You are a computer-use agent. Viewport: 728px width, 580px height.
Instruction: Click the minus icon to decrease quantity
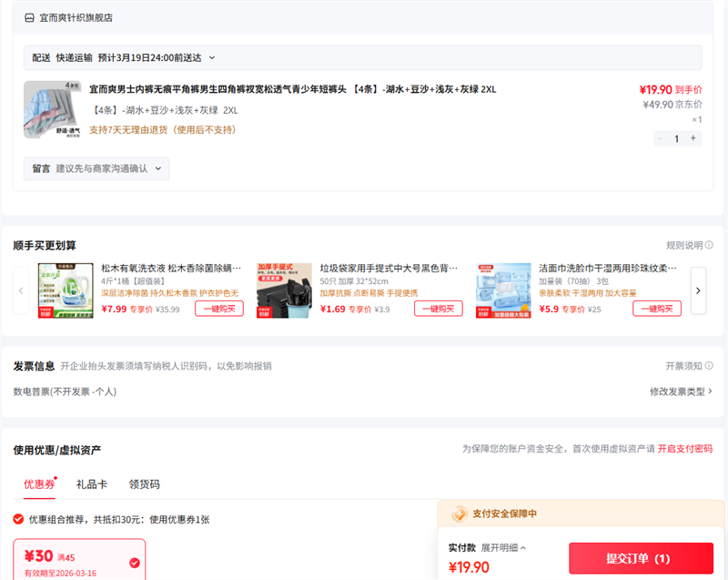tap(660, 138)
